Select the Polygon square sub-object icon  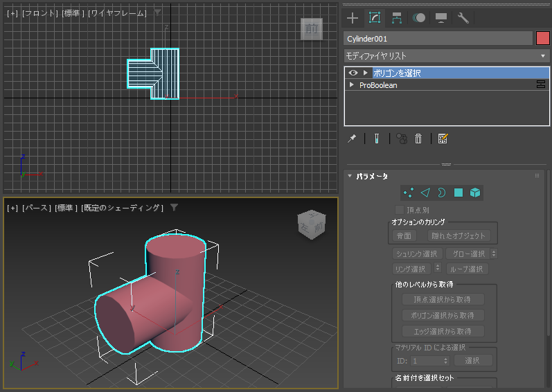point(458,193)
